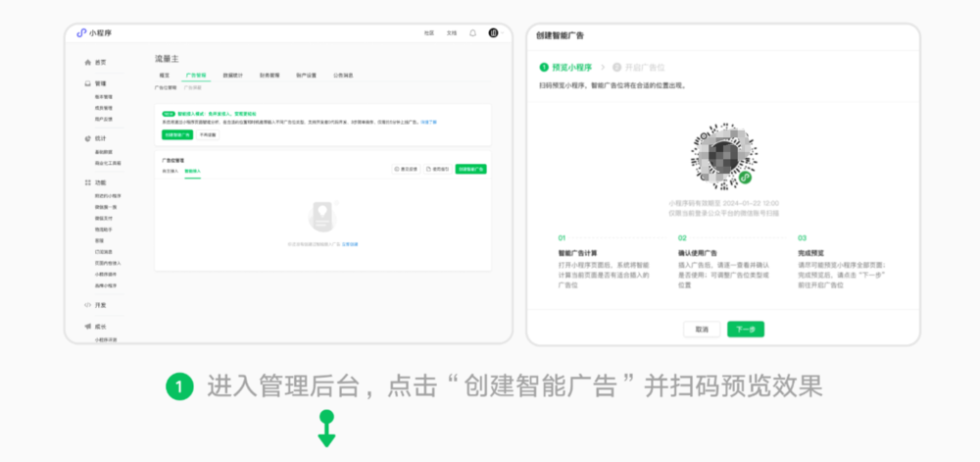Open 订阅消息 in the sidebar

click(104, 252)
